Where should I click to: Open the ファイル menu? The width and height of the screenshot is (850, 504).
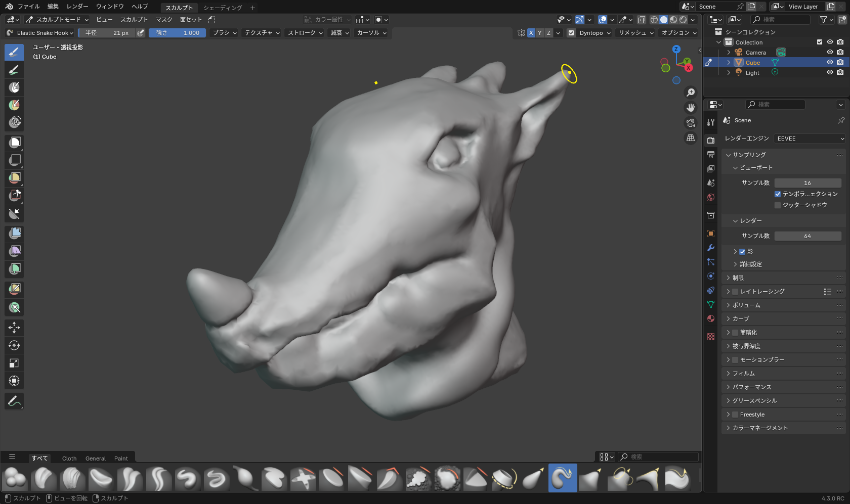[x=28, y=7]
